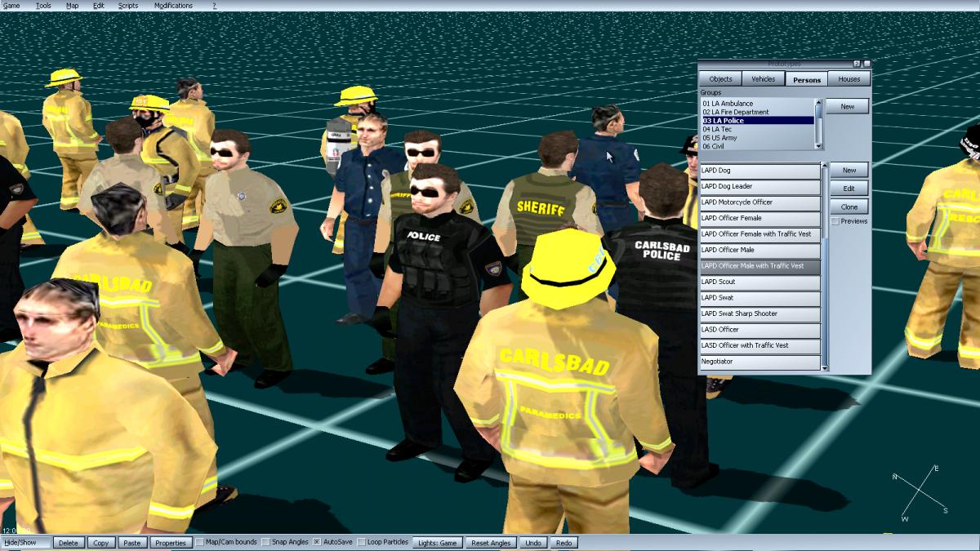Toggle the Map/Cam bounds checkbox

tap(201, 543)
